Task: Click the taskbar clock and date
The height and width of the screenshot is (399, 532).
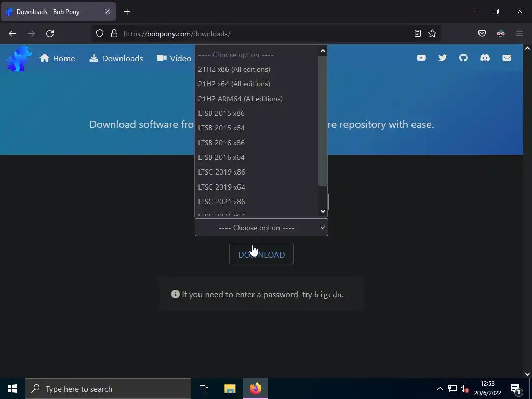Action: 487,389
